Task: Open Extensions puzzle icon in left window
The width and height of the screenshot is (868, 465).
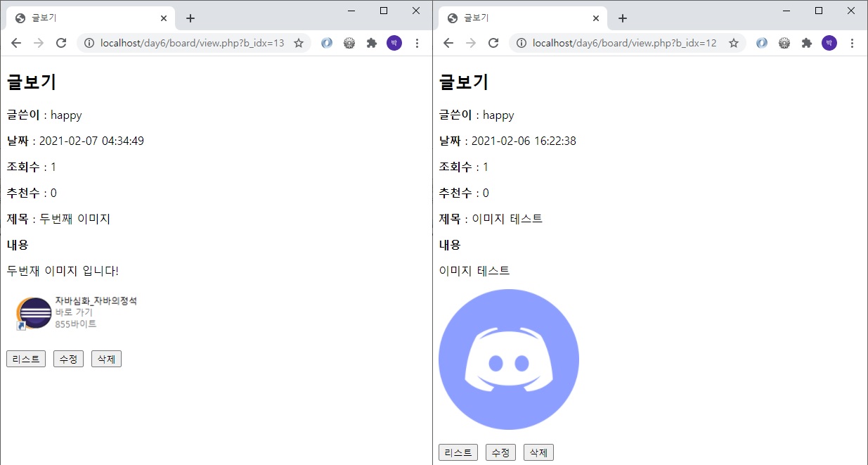Action: coord(372,43)
